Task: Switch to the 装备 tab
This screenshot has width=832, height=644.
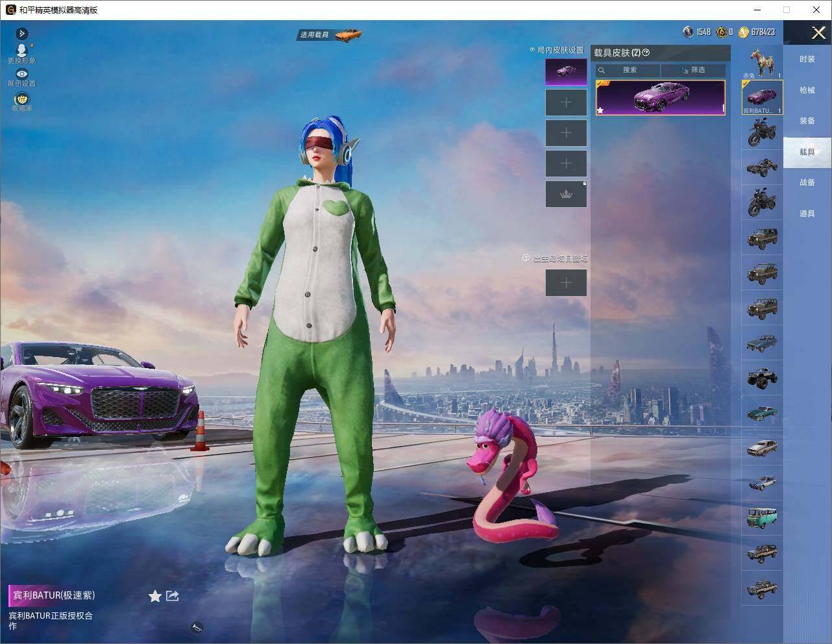Action: (807, 121)
